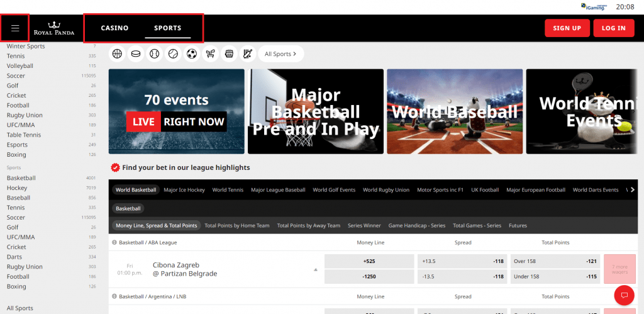Select the Motor Sports inc F1 tab
Image resolution: width=644 pixels, height=314 pixels.
[x=440, y=190]
